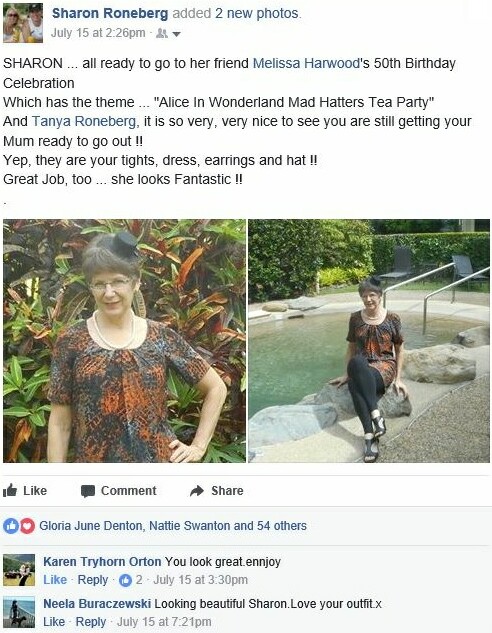Click the Share arrow icon
The width and height of the screenshot is (492, 633).
(197, 491)
